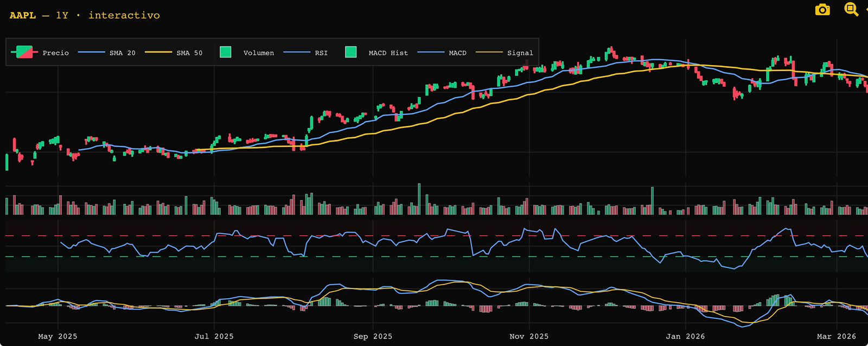The image size is (868, 346).
Task: Click the May 2025 axis label
Action: [x=58, y=336]
